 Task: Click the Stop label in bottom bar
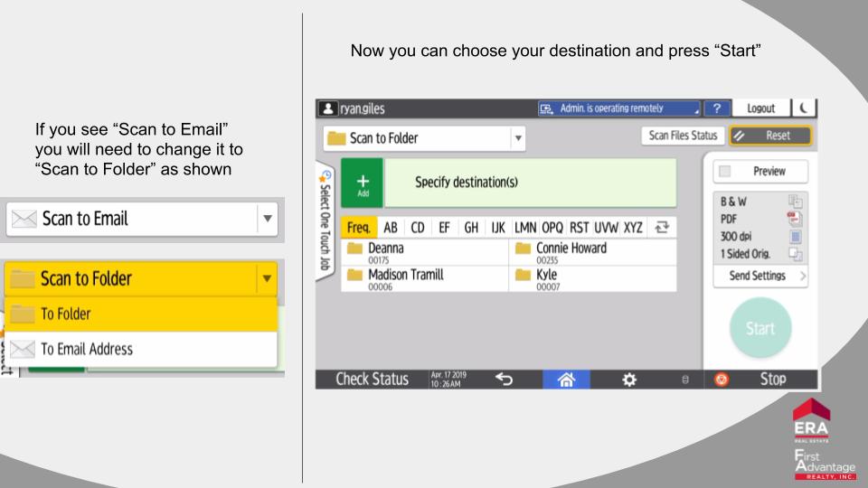(x=773, y=379)
